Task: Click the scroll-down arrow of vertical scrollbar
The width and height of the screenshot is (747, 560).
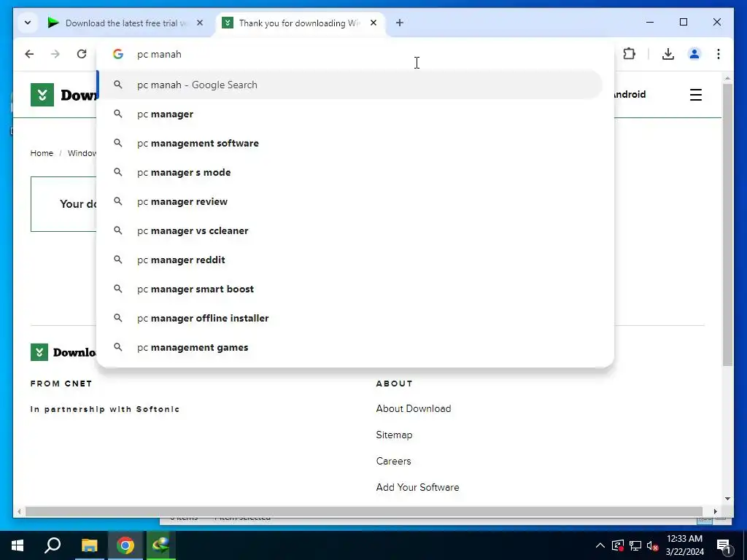Action: (x=727, y=499)
